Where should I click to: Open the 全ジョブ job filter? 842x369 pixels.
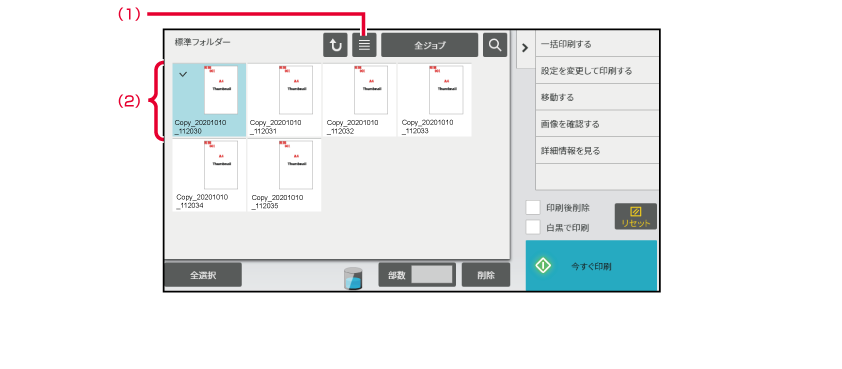click(430, 45)
